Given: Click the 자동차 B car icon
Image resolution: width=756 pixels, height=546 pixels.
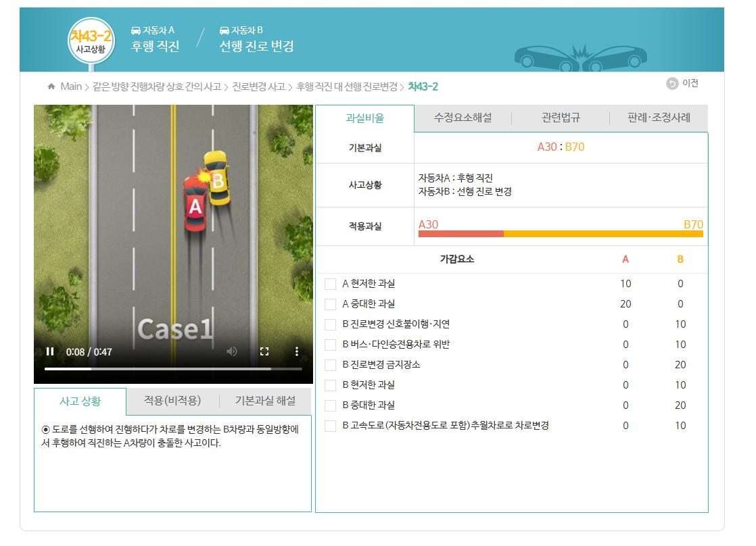Looking at the screenshot, I should click(225, 30).
